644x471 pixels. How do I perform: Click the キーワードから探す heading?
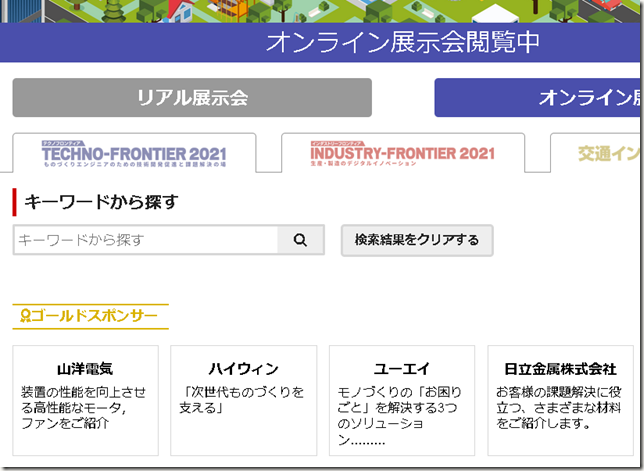(x=101, y=202)
